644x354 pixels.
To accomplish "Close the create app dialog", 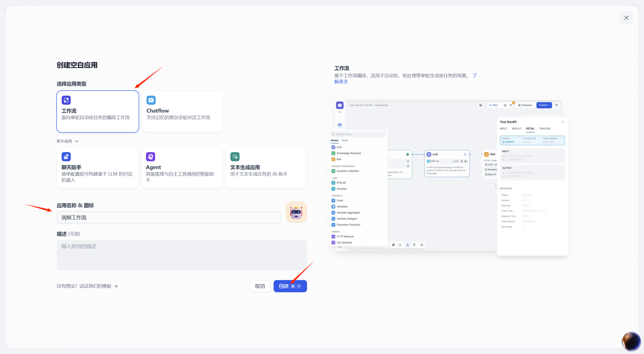I will (x=626, y=18).
